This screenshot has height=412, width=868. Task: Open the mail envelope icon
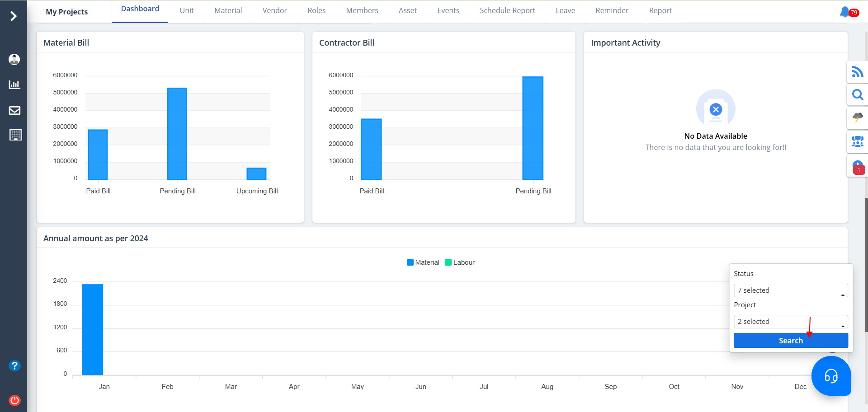14,110
